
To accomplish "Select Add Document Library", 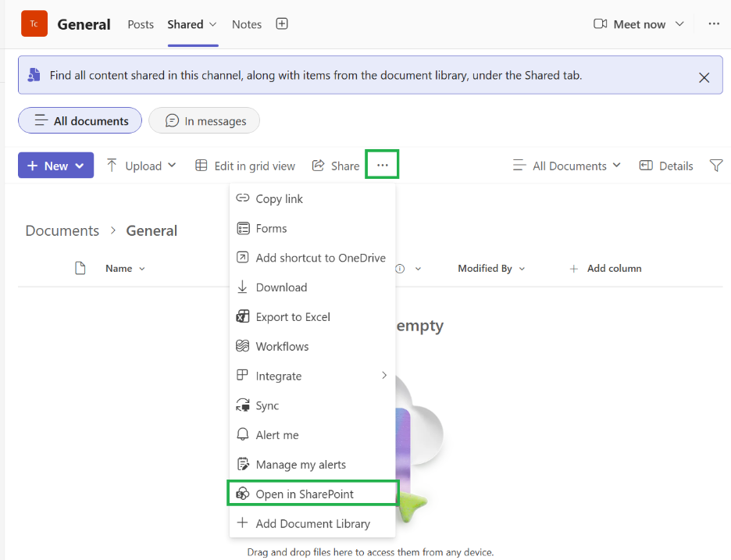I will (312, 523).
